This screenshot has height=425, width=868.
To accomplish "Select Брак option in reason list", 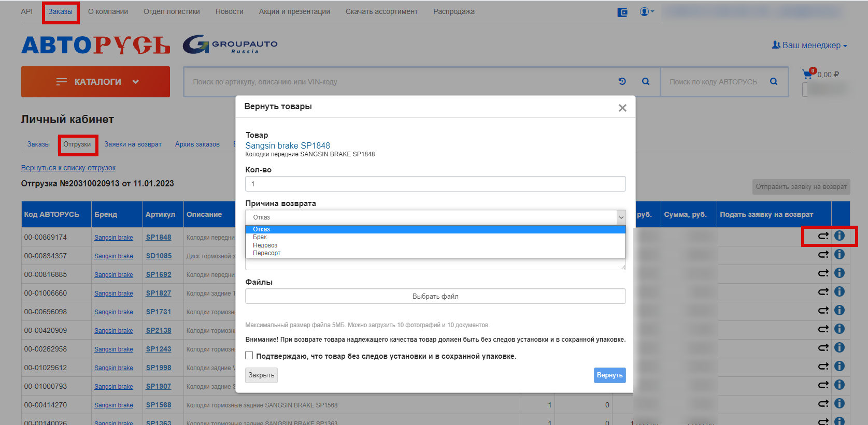I will [435, 237].
